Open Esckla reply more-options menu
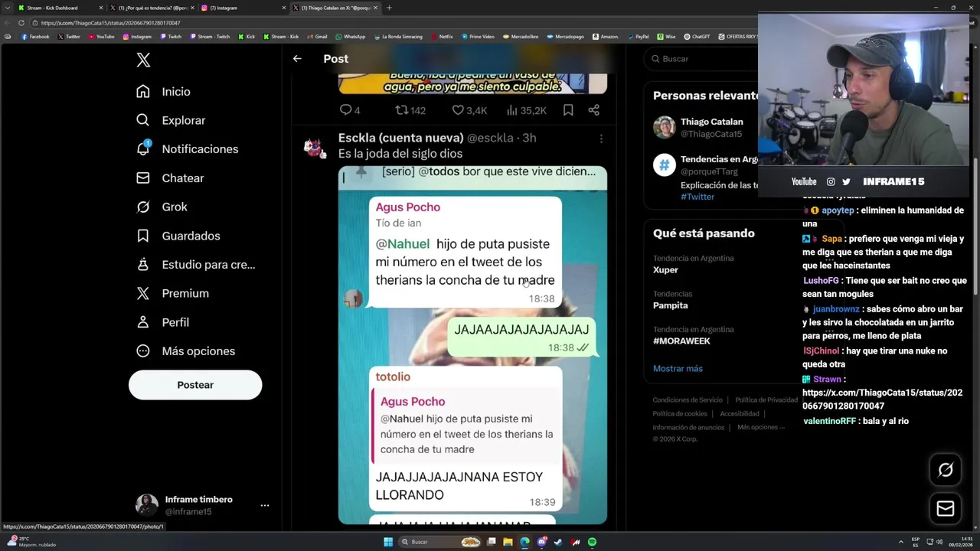Screen dimensions: 980x551 [601, 139]
